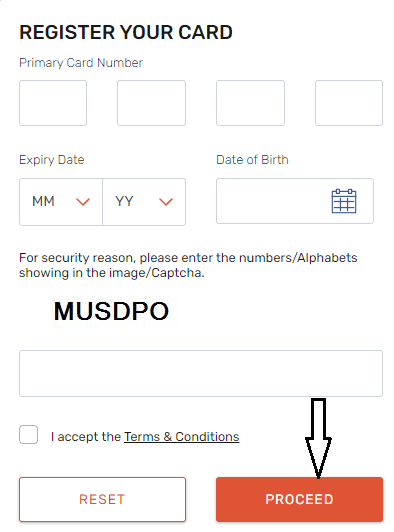Focus the first card number box
The width and height of the screenshot is (394, 532).
(x=53, y=103)
